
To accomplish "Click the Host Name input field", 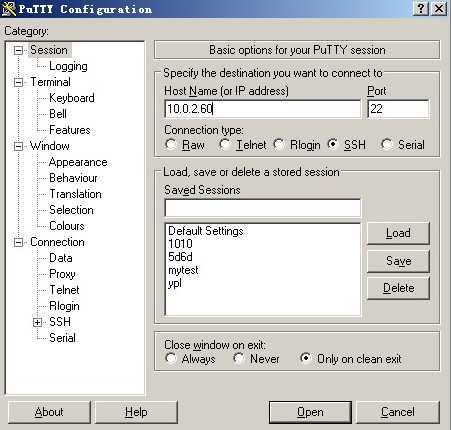I will pos(263,109).
